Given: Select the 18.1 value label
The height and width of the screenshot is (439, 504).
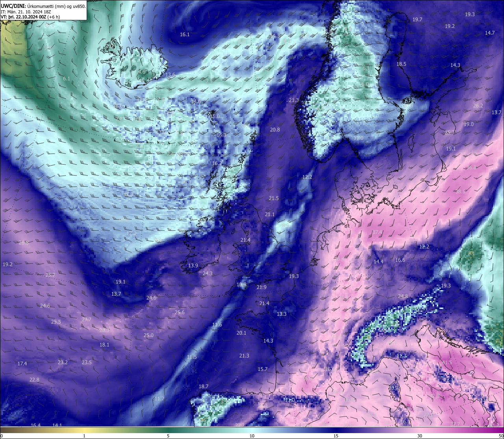Looking at the screenshot, I should click(104, 345).
